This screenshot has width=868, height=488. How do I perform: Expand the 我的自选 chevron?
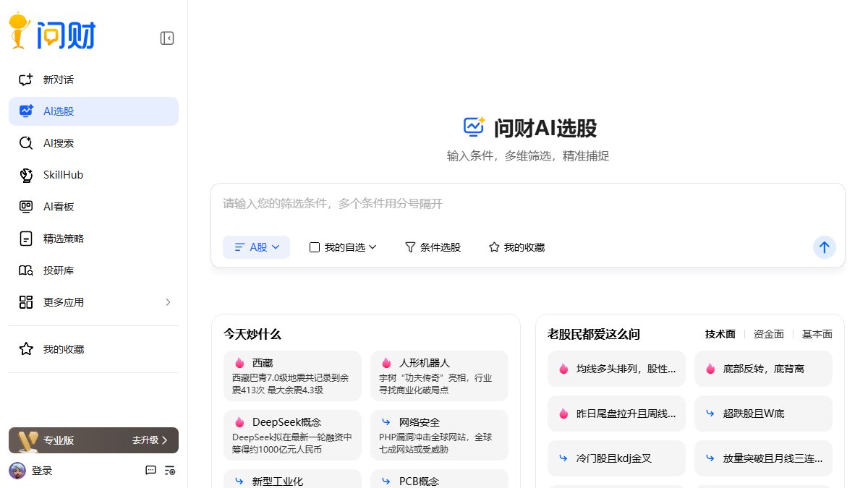point(373,247)
